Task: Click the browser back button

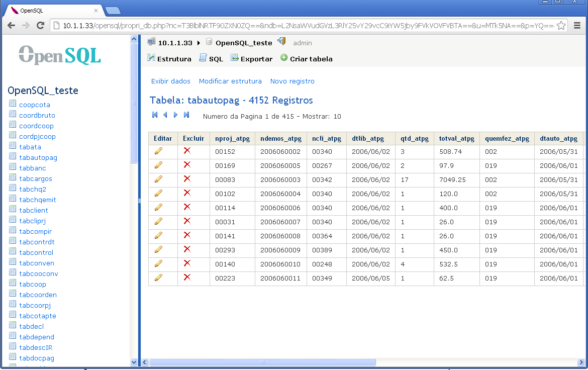Action: click(x=11, y=26)
